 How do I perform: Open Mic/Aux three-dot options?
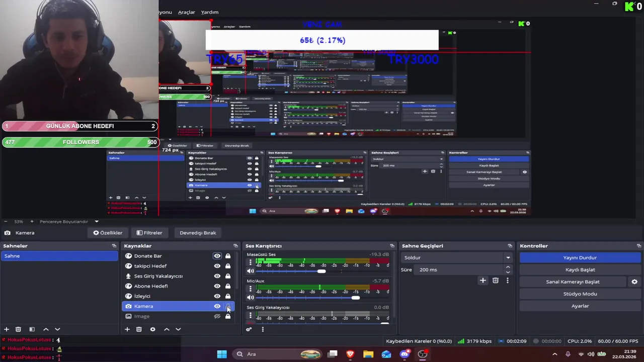point(250,289)
